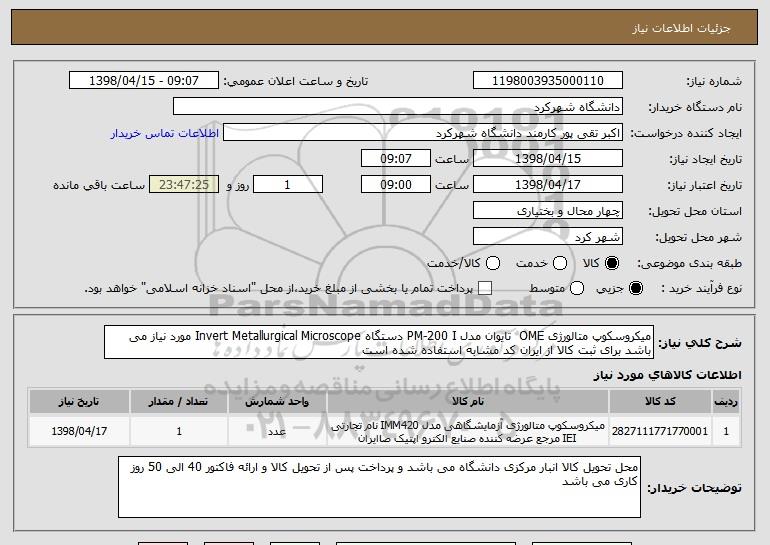Click the تاریخ نیاز column header
The height and width of the screenshot is (545, 770).
(x=79, y=402)
